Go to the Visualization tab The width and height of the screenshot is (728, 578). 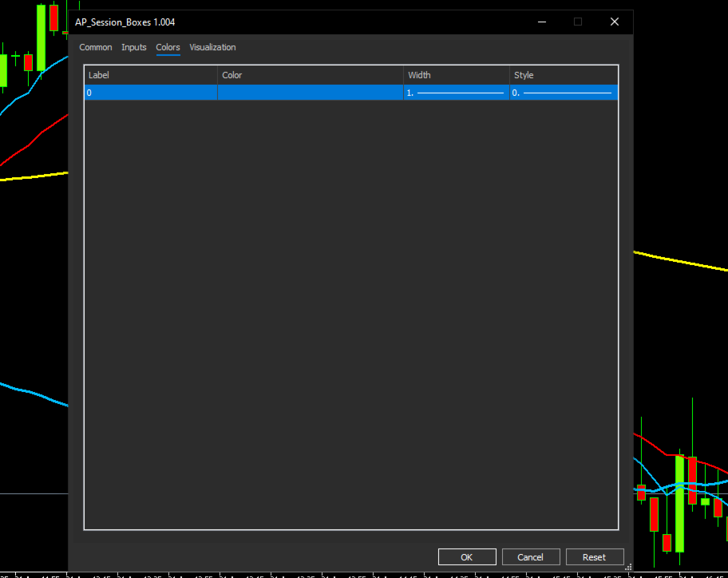[x=212, y=47]
